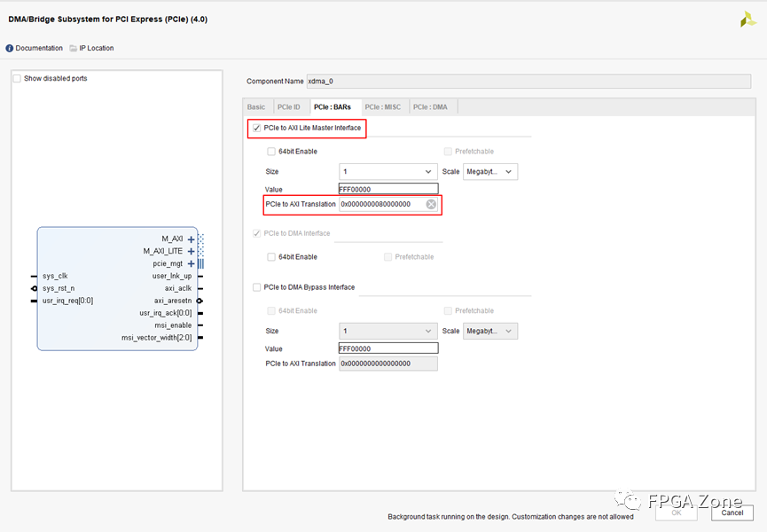
Task: Clear the PCIe to AXI Translation field
Action: [431, 205]
